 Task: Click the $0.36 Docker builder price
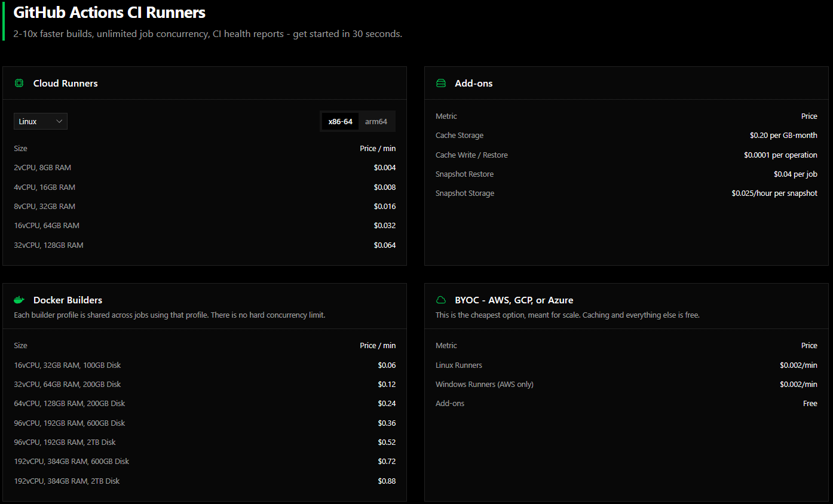click(387, 423)
